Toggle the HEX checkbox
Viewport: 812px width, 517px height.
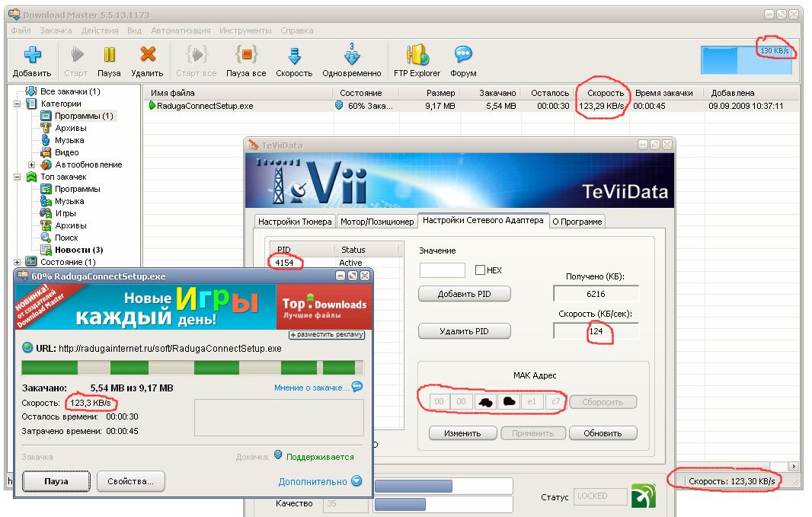480,270
